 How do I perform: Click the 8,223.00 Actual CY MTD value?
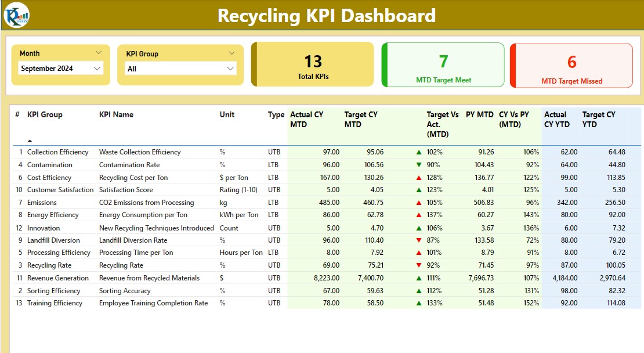327,278
